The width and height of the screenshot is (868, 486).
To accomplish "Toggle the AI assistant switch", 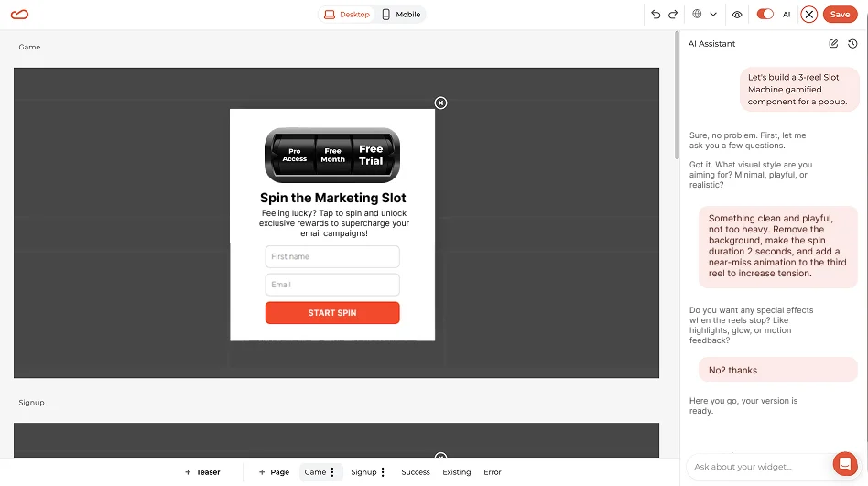I will pos(765,15).
